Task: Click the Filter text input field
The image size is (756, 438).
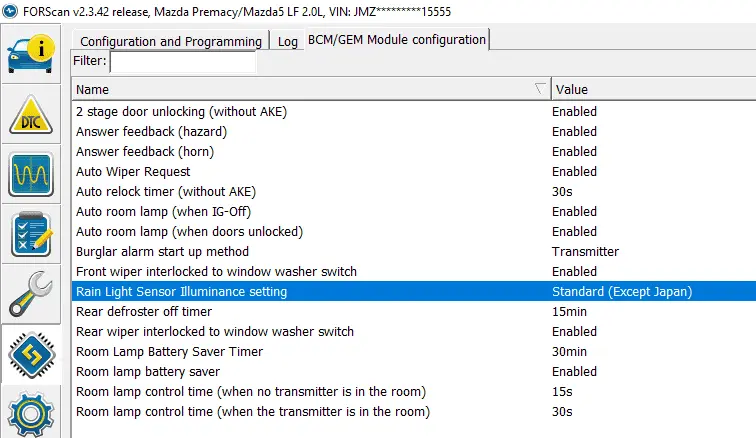Action: 182,62
